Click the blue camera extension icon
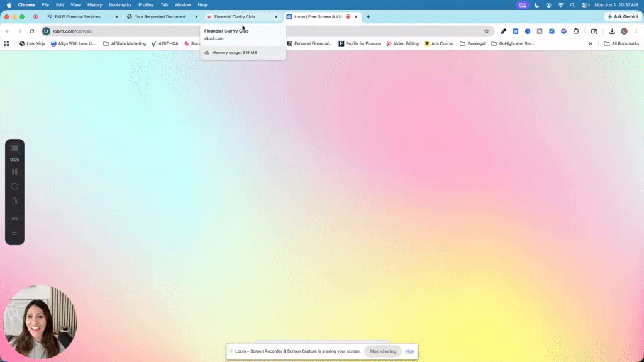The image size is (644, 362). tap(516, 31)
